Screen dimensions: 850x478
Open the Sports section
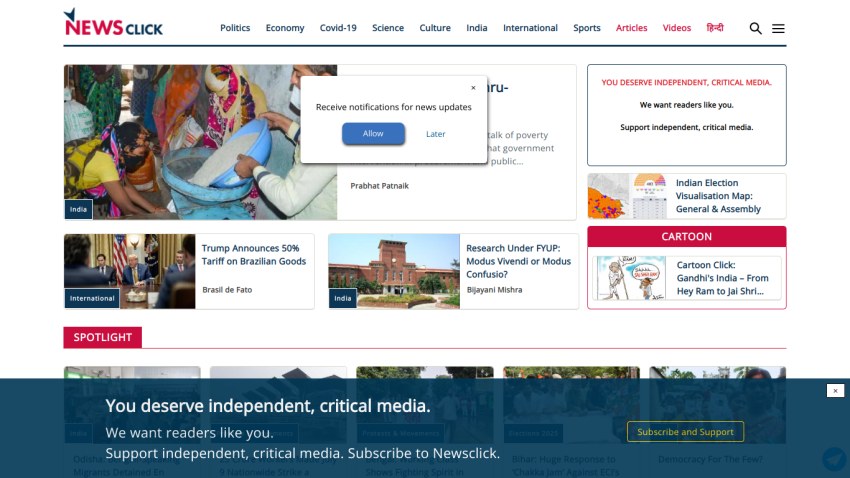587,28
